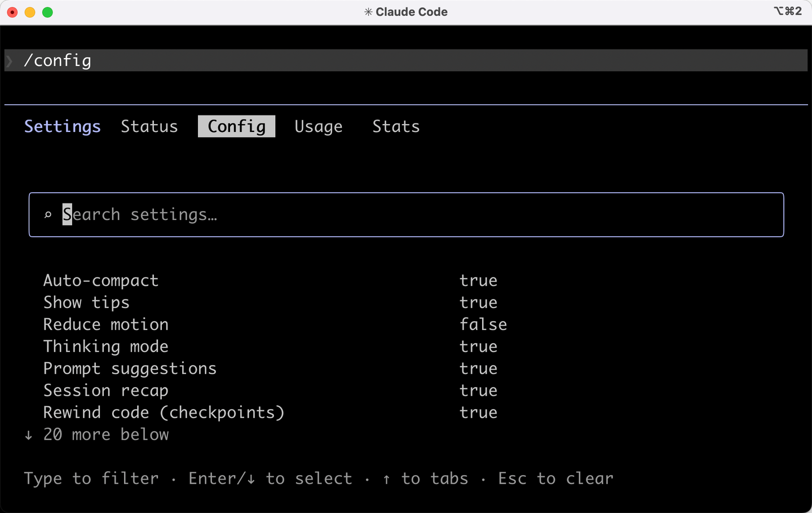Click the prompt chevron before /config
This screenshot has width=812, height=513.
pyautogui.click(x=10, y=60)
